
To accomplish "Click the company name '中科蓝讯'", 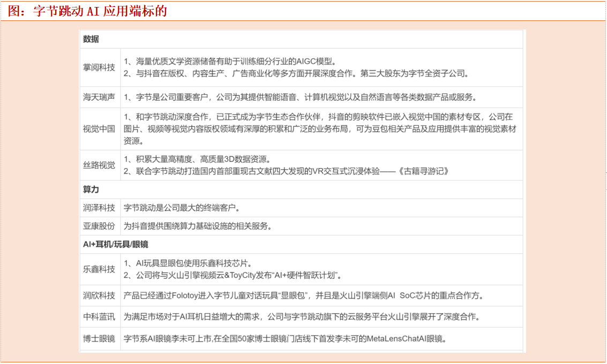I will 99,317.
